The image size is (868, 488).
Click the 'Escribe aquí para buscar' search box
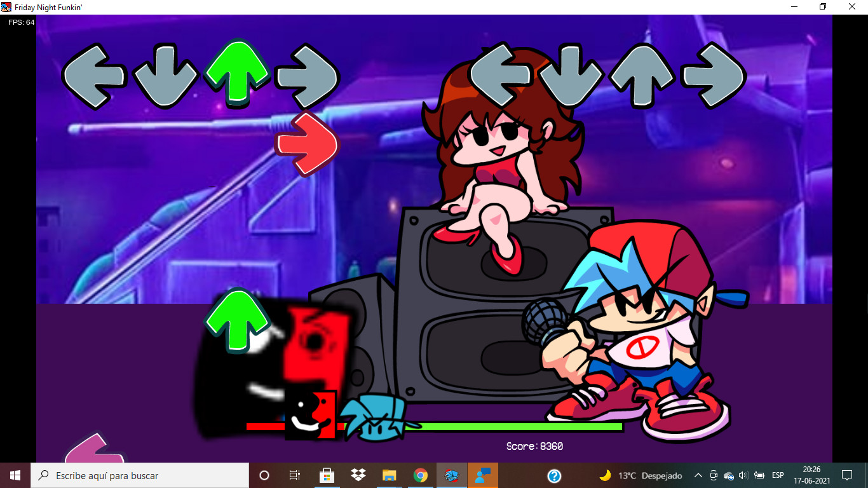[140, 475]
